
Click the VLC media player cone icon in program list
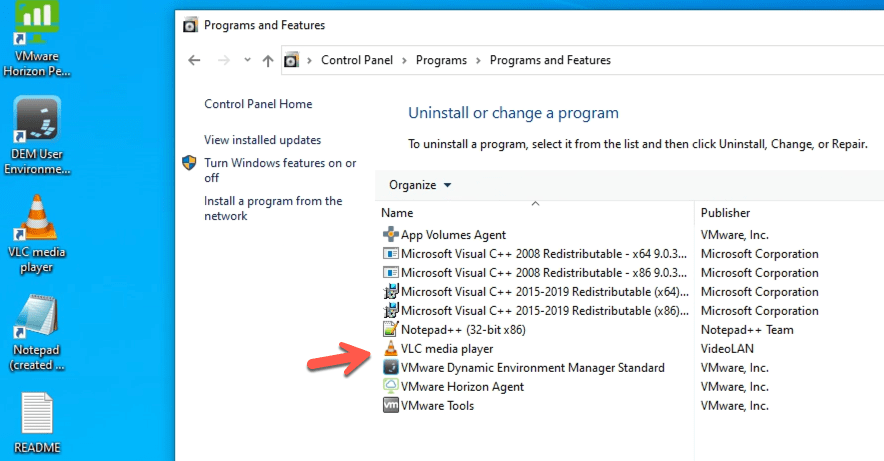point(391,349)
